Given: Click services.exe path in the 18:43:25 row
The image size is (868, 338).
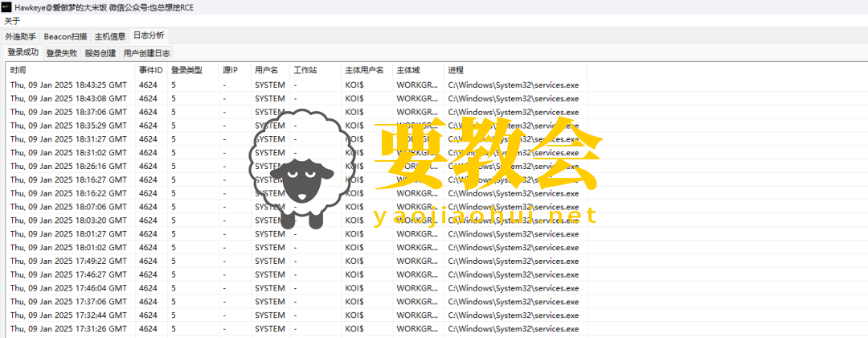Looking at the screenshot, I should [513, 84].
